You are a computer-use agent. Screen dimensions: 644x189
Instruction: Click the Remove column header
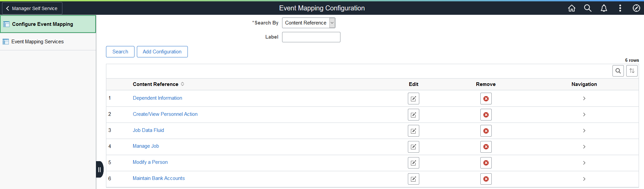pyautogui.click(x=486, y=84)
